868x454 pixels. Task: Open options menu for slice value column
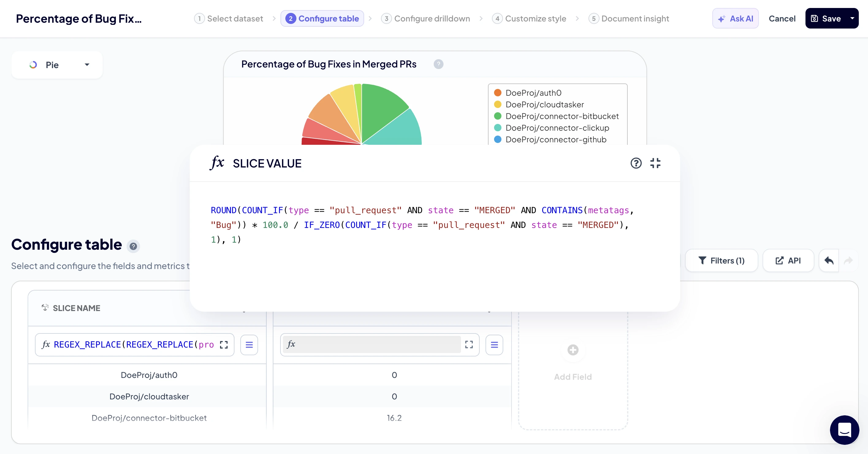pos(494,345)
